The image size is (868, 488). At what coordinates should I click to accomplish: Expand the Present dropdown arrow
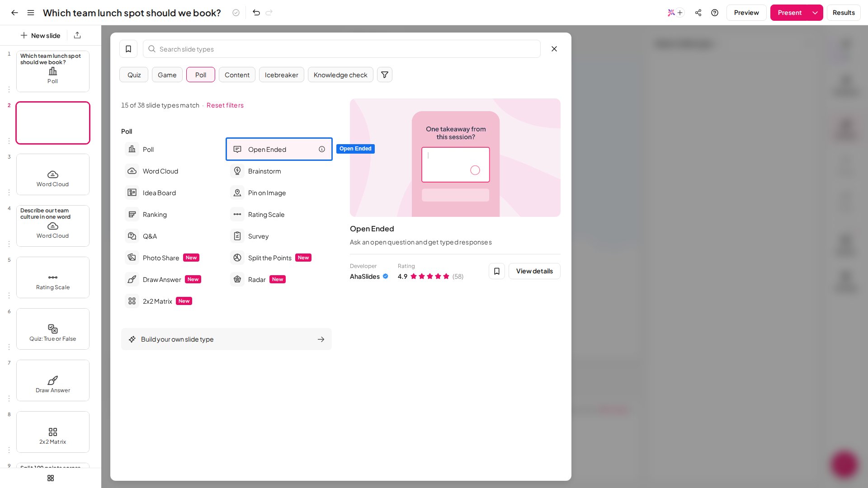pyautogui.click(x=815, y=13)
